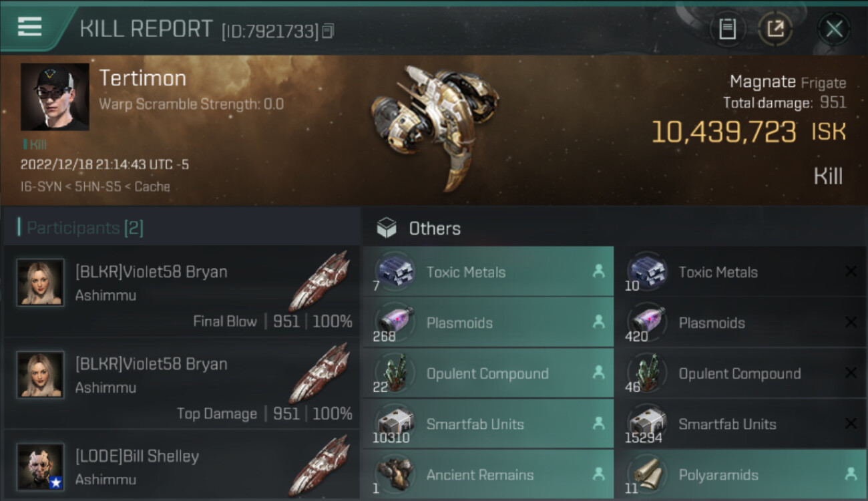
Task: View Tertimon's character portrait
Action: pos(55,97)
